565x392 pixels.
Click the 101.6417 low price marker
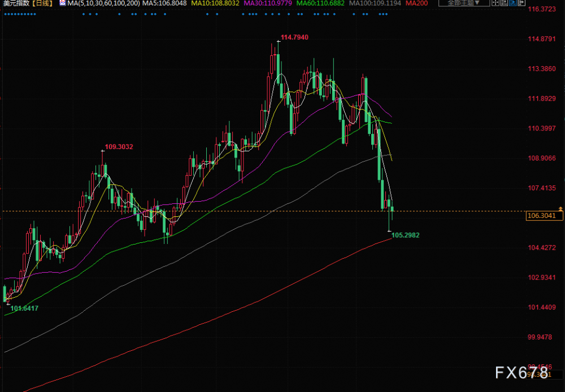(24, 308)
